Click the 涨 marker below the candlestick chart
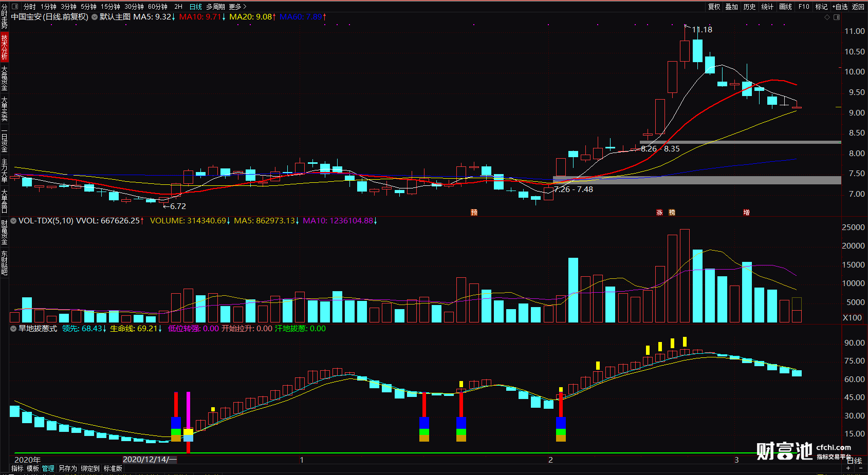868x475 pixels. pyautogui.click(x=659, y=212)
